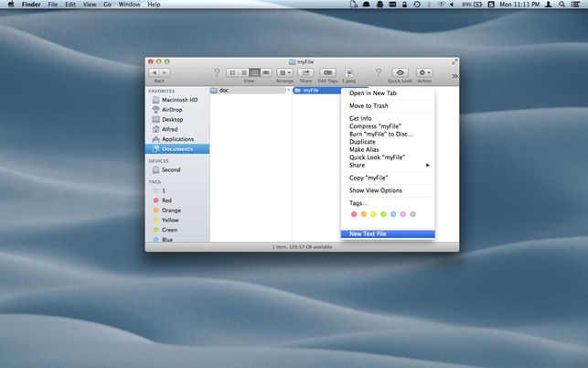This screenshot has width=588, height=368.
Task: Open the Go menu in menu bar
Action: tap(107, 5)
